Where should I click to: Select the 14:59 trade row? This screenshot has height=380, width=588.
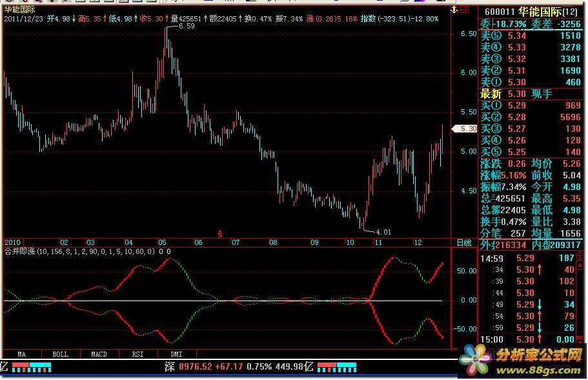pyautogui.click(x=527, y=259)
